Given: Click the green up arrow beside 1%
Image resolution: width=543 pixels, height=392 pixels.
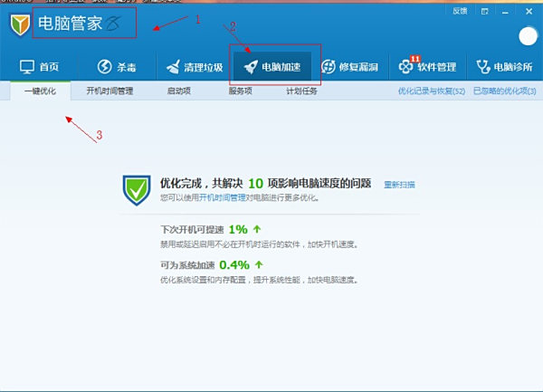Looking at the screenshot, I should point(257,229).
